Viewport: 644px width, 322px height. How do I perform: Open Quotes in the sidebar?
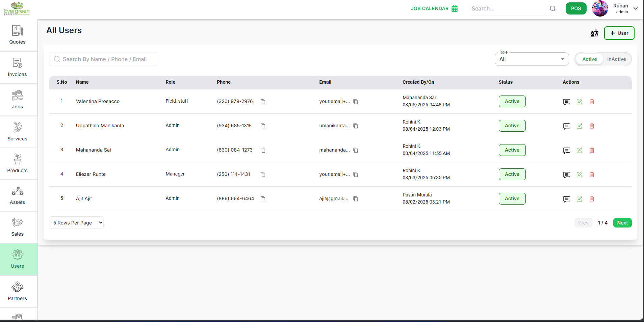click(x=18, y=35)
